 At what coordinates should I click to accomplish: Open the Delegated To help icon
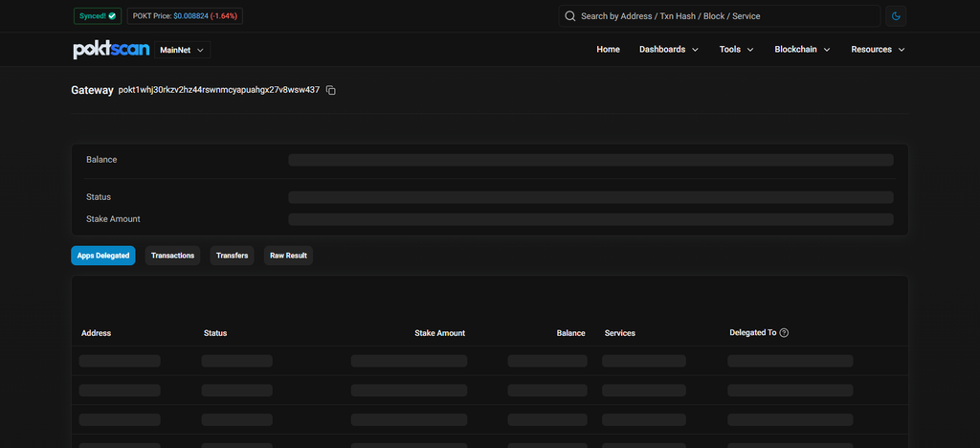[x=785, y=333]
